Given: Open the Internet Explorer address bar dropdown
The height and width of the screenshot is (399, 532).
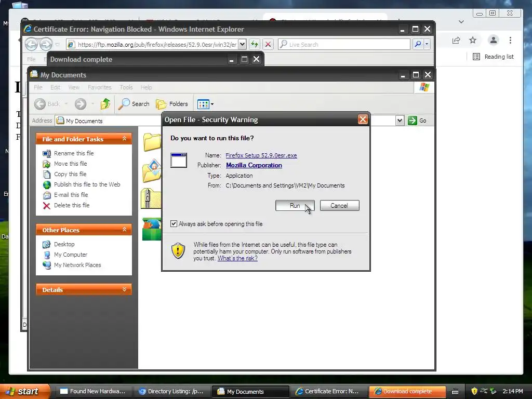Looking at the screenshot, I should pyautogui.click(x=242, y=44).
